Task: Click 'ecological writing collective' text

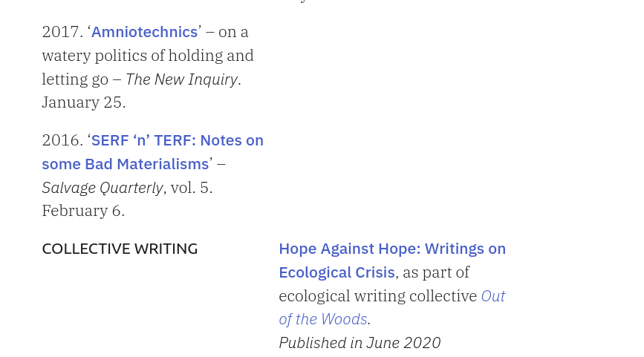Action: pyautogui.click(x=378, y=296)
